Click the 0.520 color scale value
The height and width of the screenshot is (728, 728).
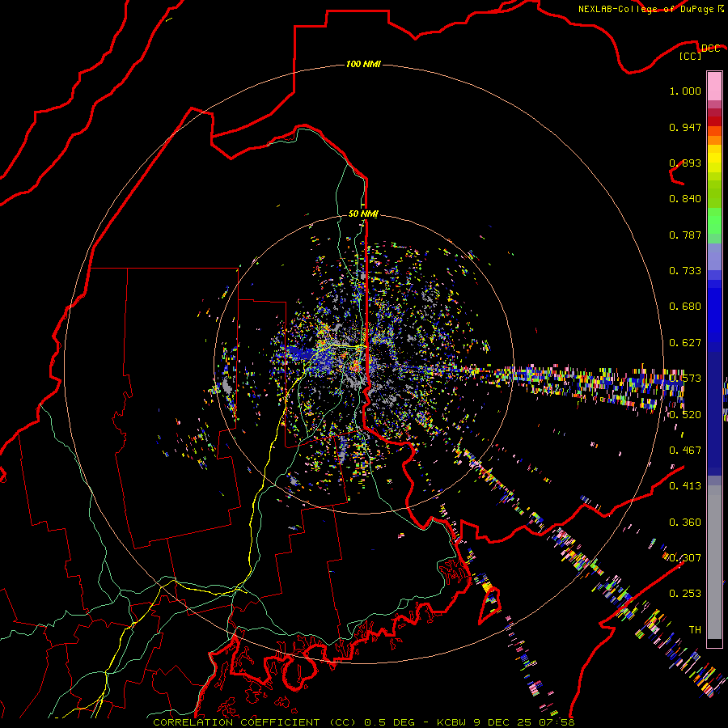[x=685, y=415]
